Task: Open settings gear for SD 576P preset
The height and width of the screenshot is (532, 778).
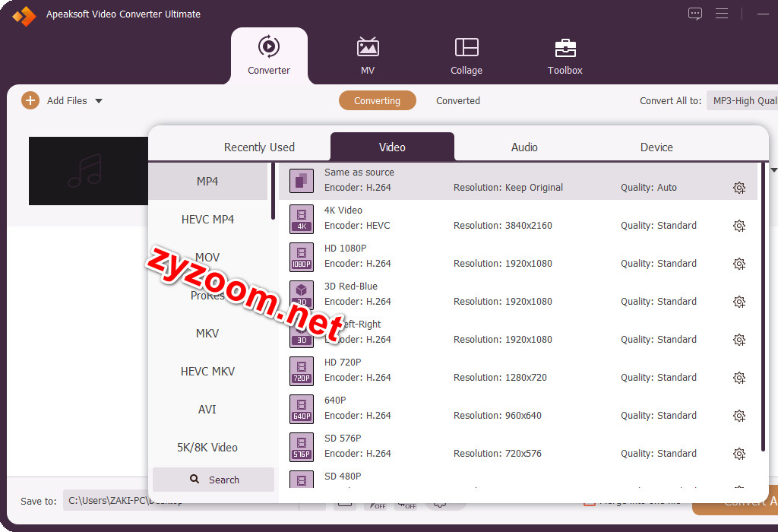Action: [739, 454]
